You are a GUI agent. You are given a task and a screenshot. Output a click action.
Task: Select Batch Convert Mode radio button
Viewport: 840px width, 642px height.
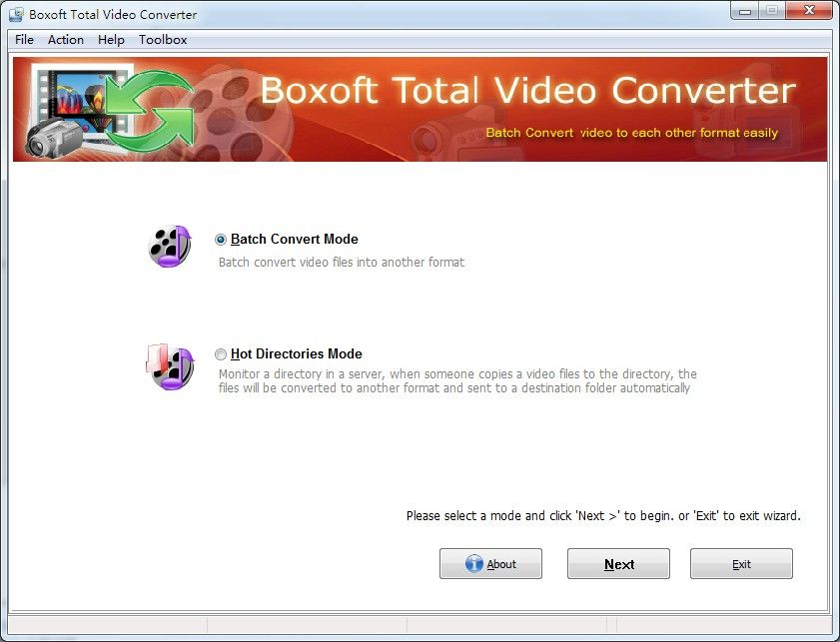220,240
